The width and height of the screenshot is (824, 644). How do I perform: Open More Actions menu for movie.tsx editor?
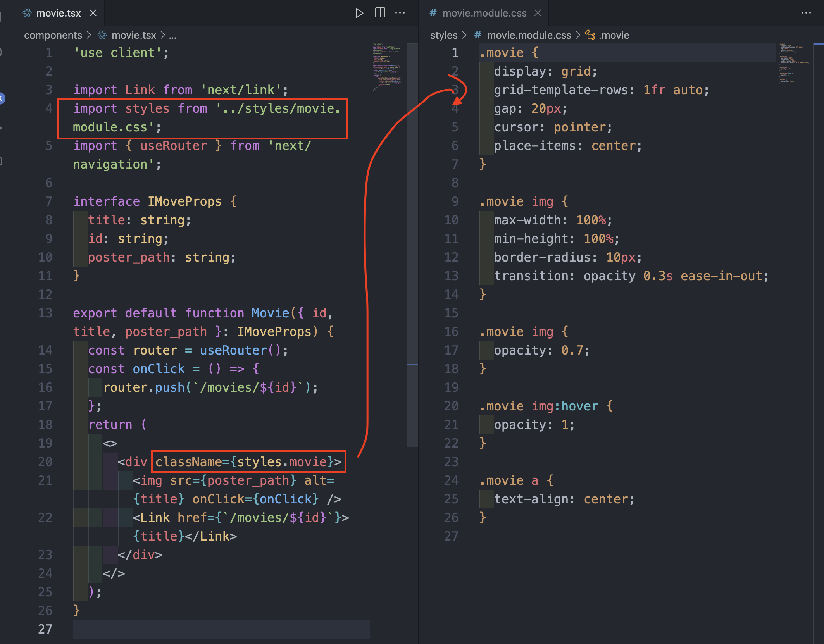[400, 13]
